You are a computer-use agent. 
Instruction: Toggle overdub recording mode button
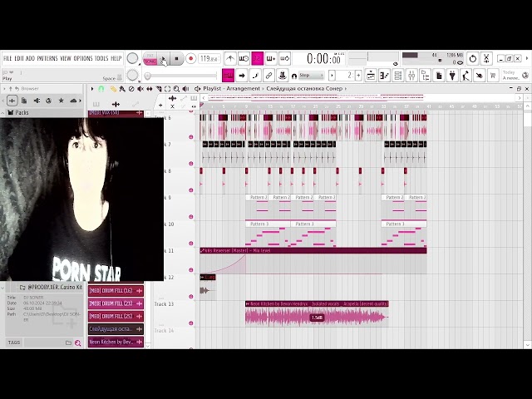[x=271, y=59]
